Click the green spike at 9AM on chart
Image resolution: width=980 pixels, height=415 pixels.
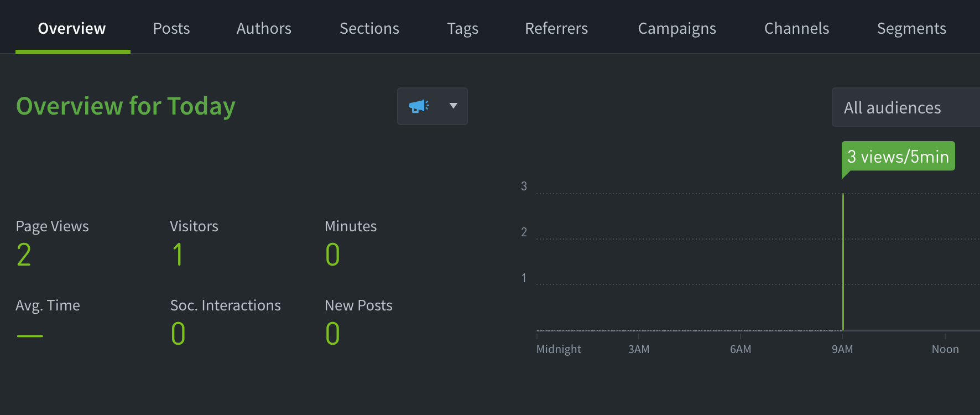[843, 260]
